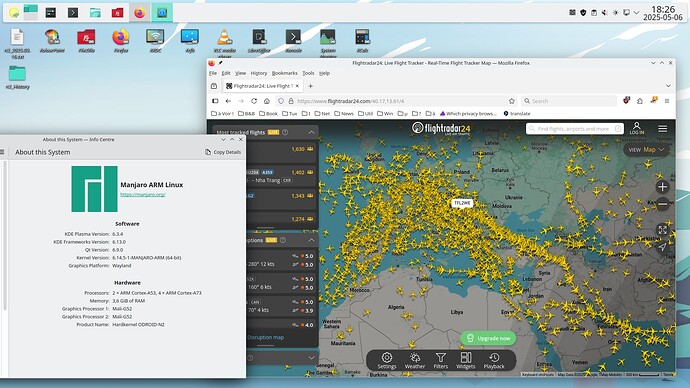Zoom in the flight map with plus button

pyautogui.click(x=662, y=187)
